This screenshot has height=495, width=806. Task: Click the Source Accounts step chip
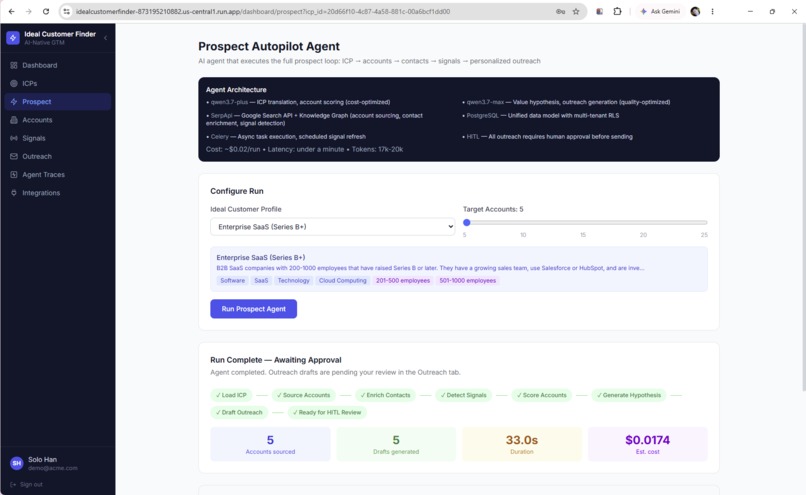coord(304,395)
